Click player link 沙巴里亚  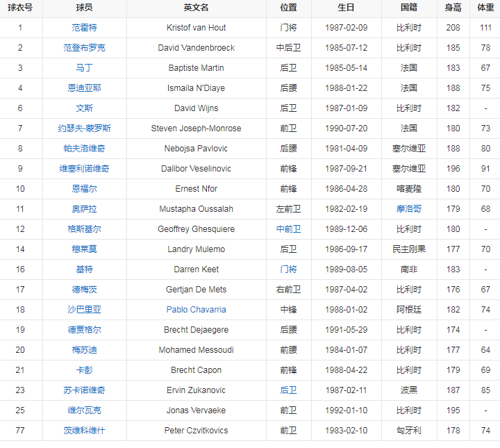point(84,310)
